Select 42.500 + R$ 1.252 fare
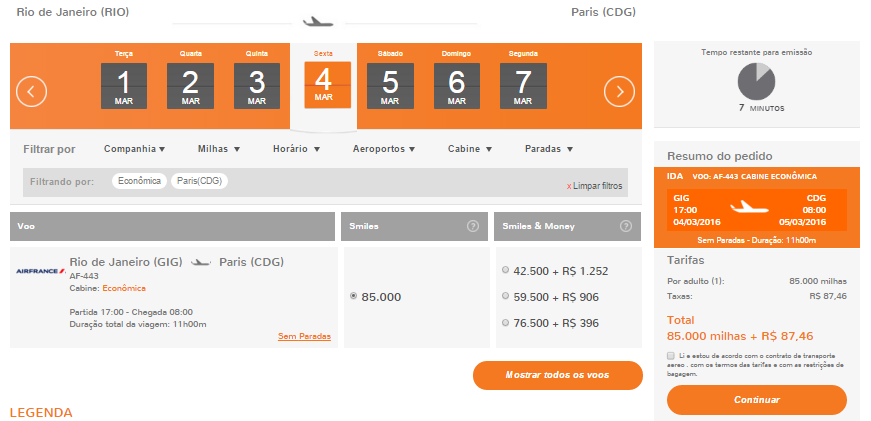 pos(504,270)
